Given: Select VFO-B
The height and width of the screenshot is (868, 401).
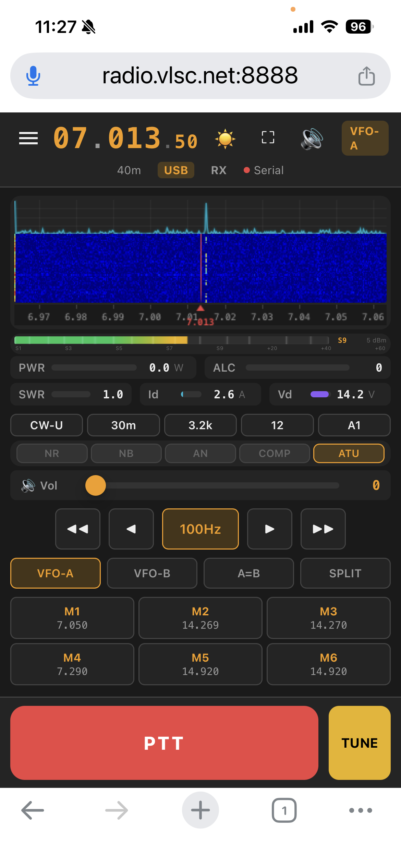Looking at the screenshot, I should [x=152, y=573].
